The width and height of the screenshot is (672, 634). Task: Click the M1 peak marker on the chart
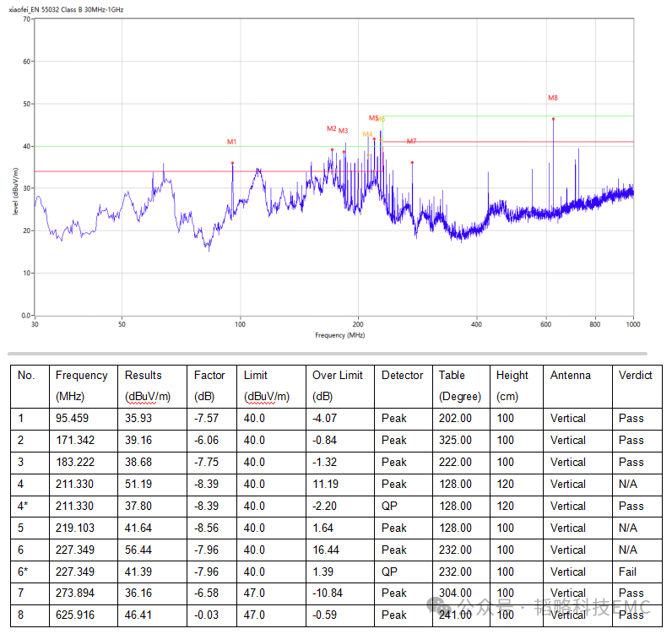tap(231, 143)
